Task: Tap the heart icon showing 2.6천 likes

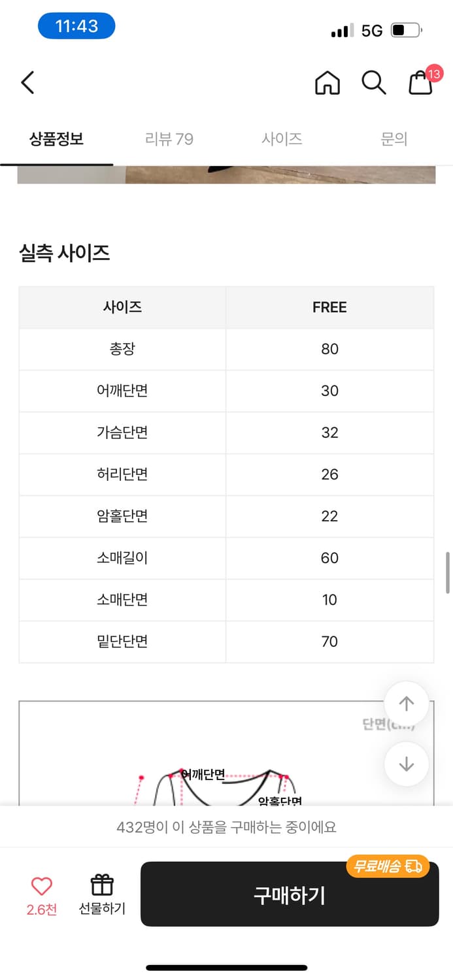Action: (41, 893)
